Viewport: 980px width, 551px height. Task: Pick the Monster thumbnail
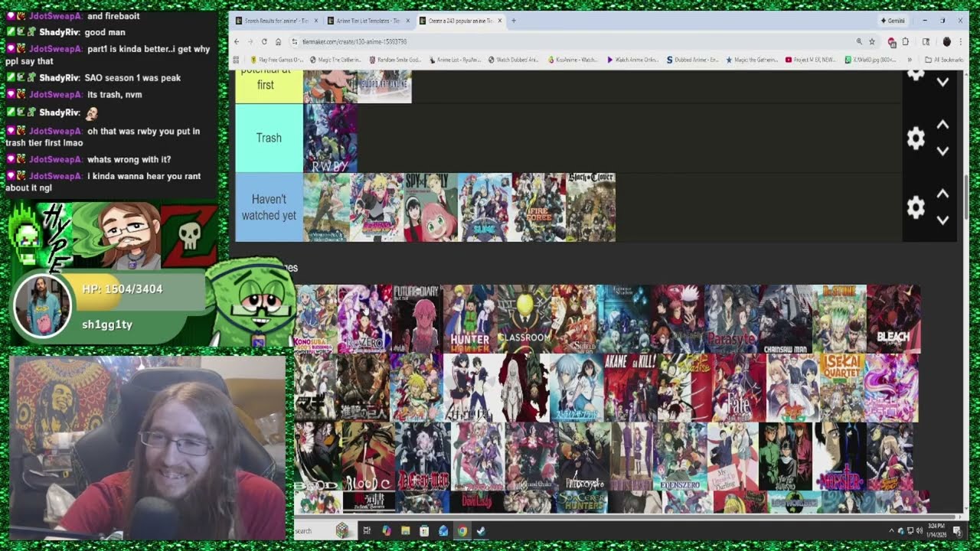(x=840, y=457)
